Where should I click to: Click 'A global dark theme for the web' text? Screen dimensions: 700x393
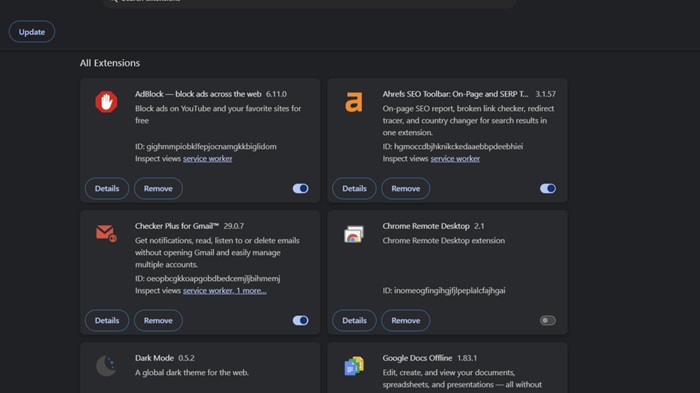192,372
